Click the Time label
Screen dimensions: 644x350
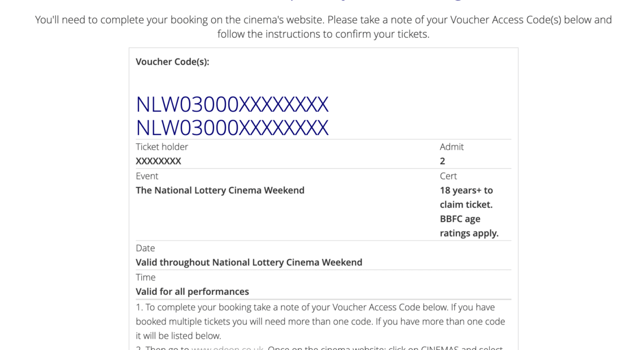pos(146,277)
